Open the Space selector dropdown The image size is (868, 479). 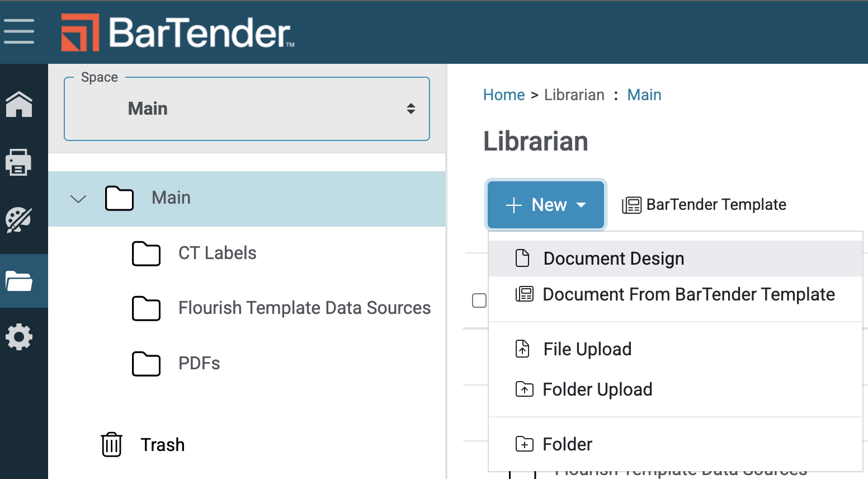[x=247, y=109]
